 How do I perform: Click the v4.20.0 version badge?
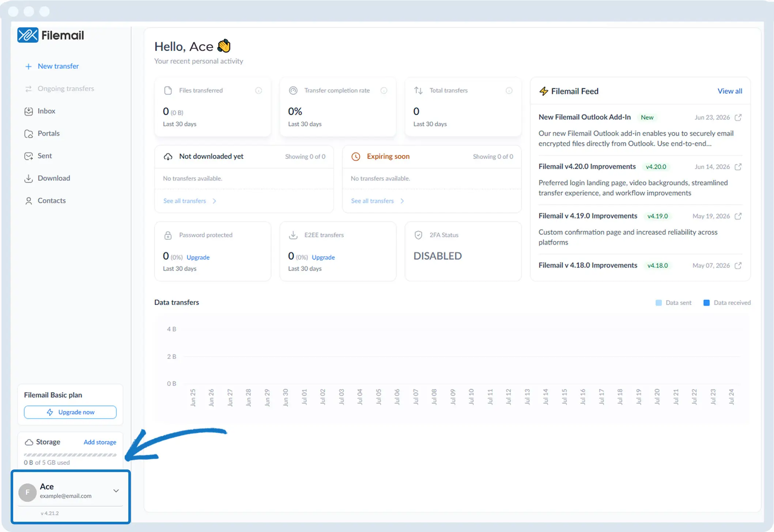(x=656, y=167)
